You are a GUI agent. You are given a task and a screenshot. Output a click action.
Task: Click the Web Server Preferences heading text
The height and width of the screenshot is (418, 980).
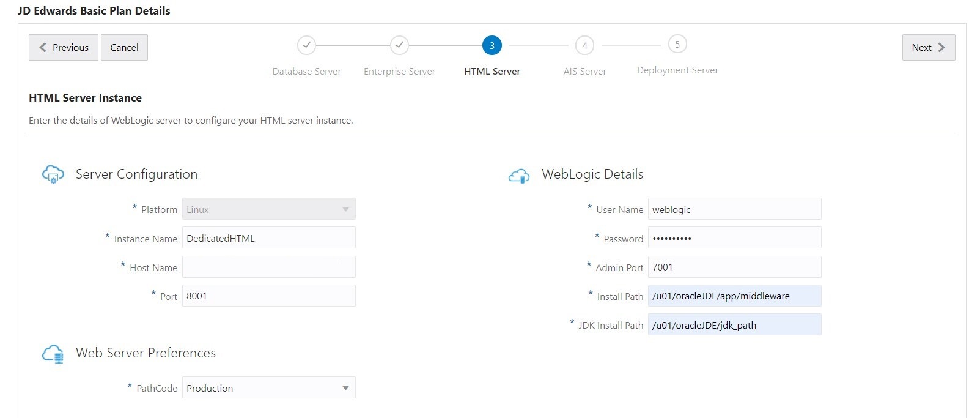tap(146, 353)
